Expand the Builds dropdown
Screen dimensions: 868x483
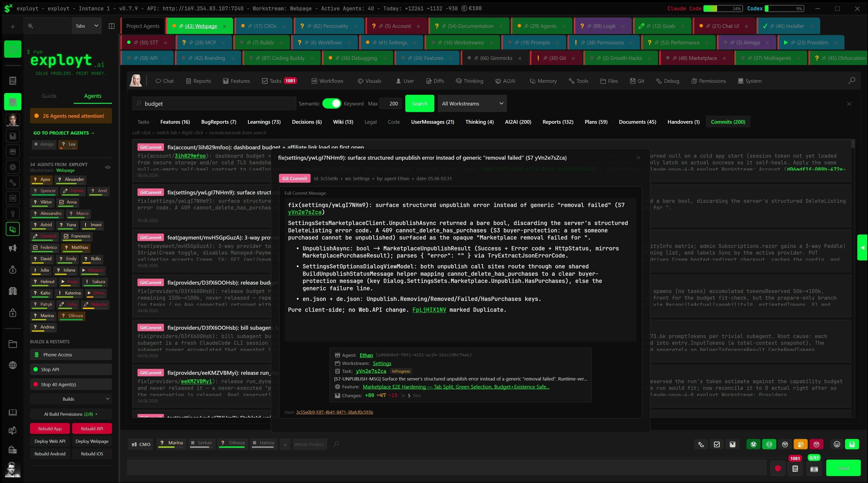71,399
